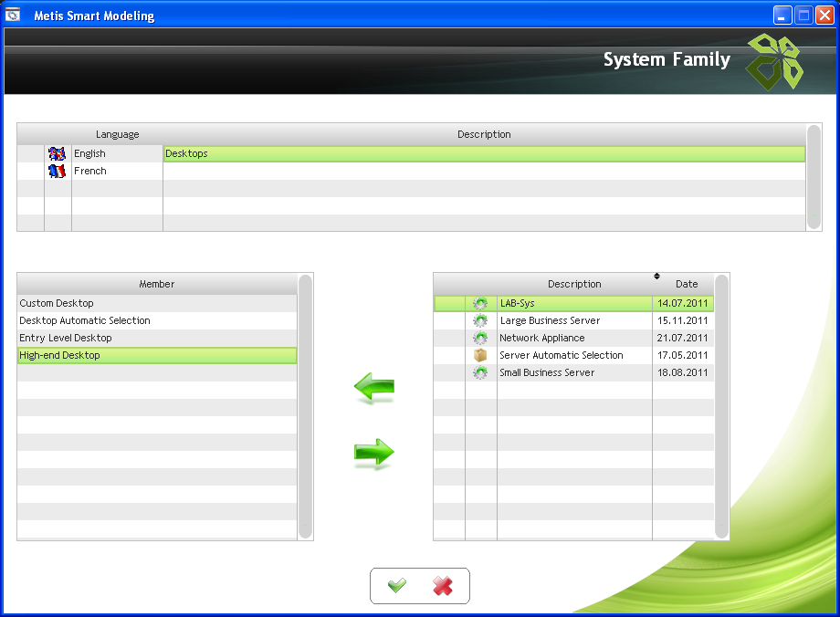Image resolution: width=840 pixels, height=617 pixels.
Task: Select High-end Desktop member
Action: point(157,355)
